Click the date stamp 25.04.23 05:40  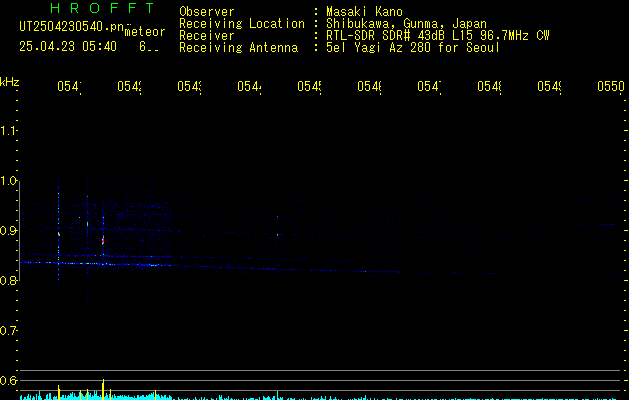point(68,47)
